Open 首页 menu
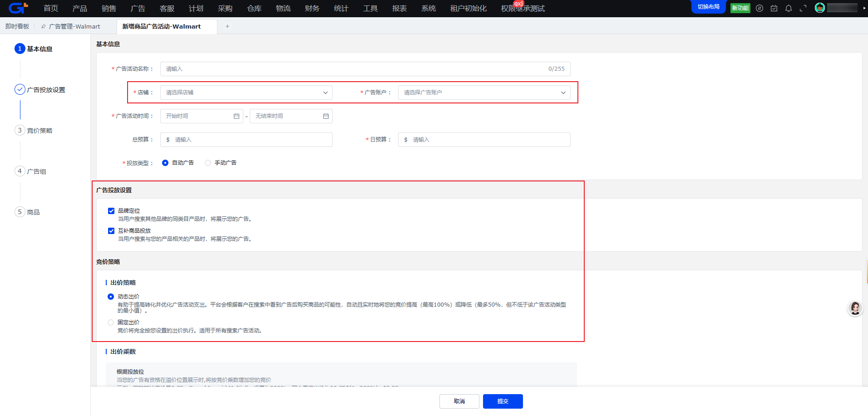Viewport: 868px width, 415px height. 51,8
